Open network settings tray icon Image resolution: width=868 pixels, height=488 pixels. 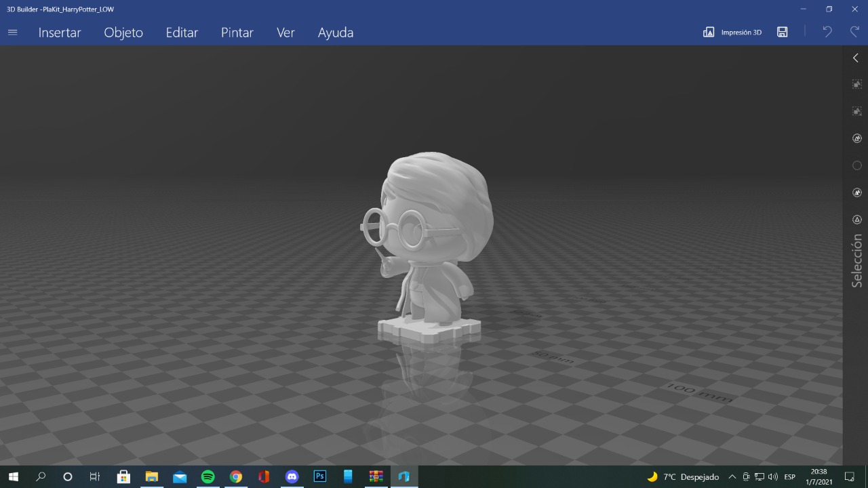tap(759, 476)
